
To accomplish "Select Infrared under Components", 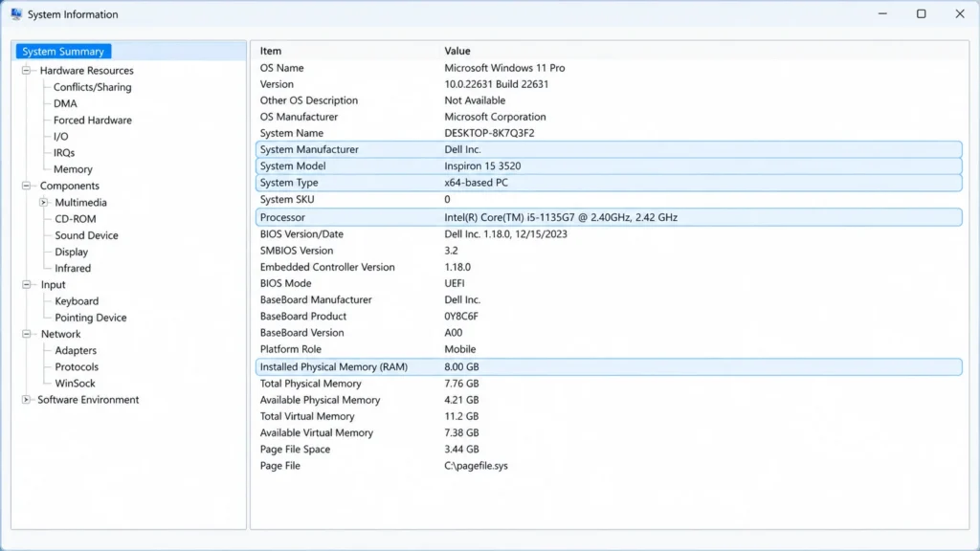I will 73,268.
